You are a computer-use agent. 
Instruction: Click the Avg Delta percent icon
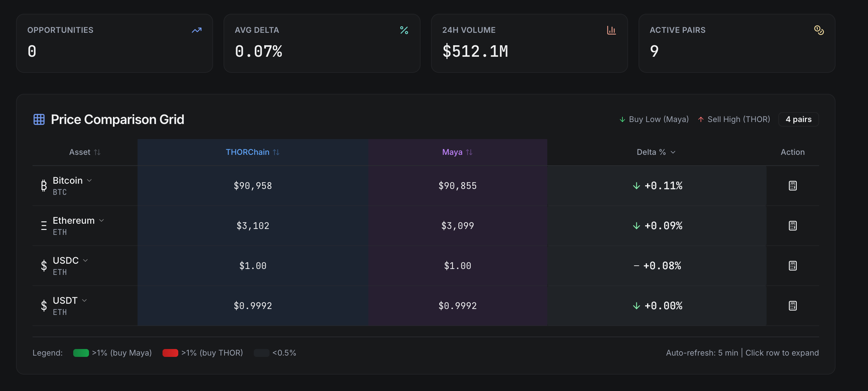point(404,30)
